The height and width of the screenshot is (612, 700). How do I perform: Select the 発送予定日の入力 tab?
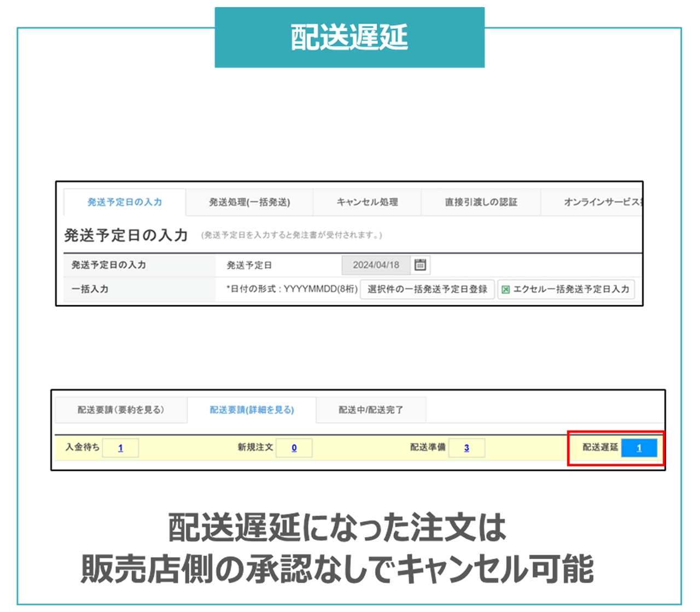pyautogui.click(x=125, y=202)
